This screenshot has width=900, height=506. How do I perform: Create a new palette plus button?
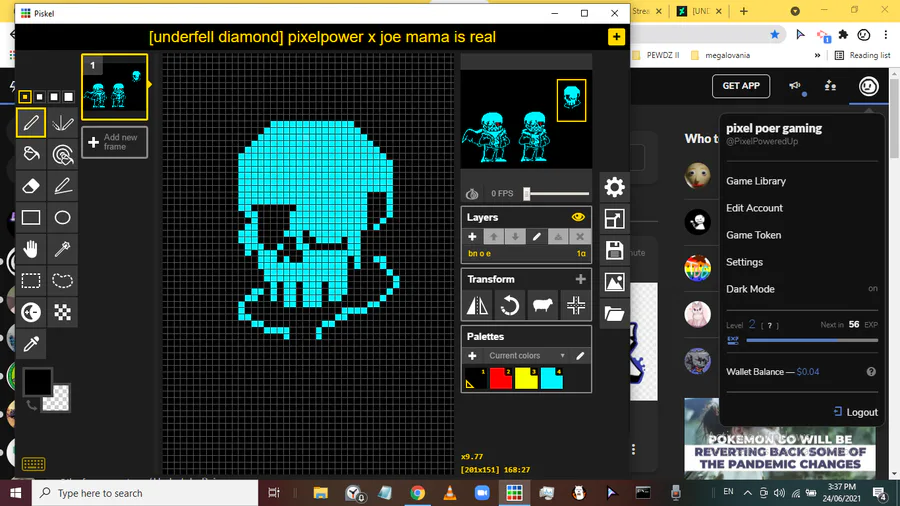click(x=472, y=356)
